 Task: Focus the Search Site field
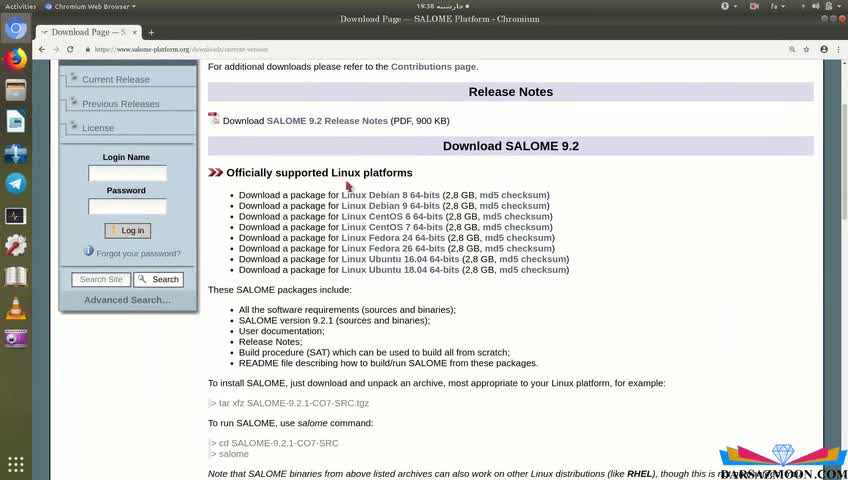[101, 279]
